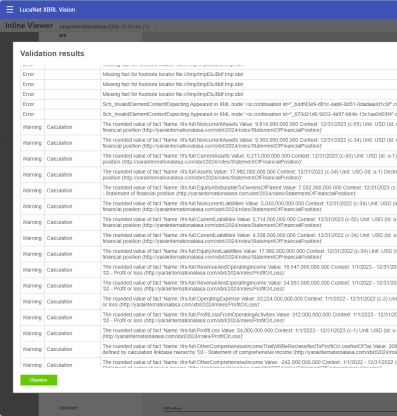Select the OperatingExpense 20,224,000,000 warning row
Image resolution: width=397 pixels, height=416 pixels.
click(x=209, y=302)
